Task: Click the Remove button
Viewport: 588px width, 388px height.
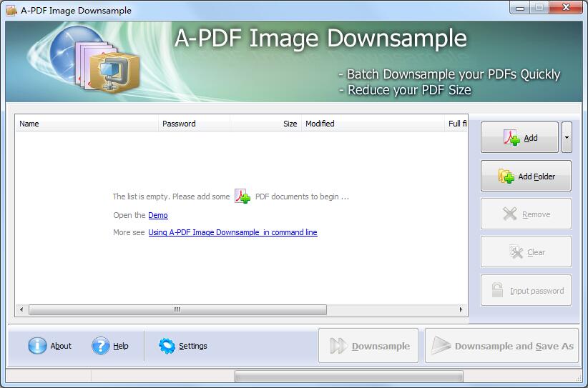Action: click(x=526, y=214)
